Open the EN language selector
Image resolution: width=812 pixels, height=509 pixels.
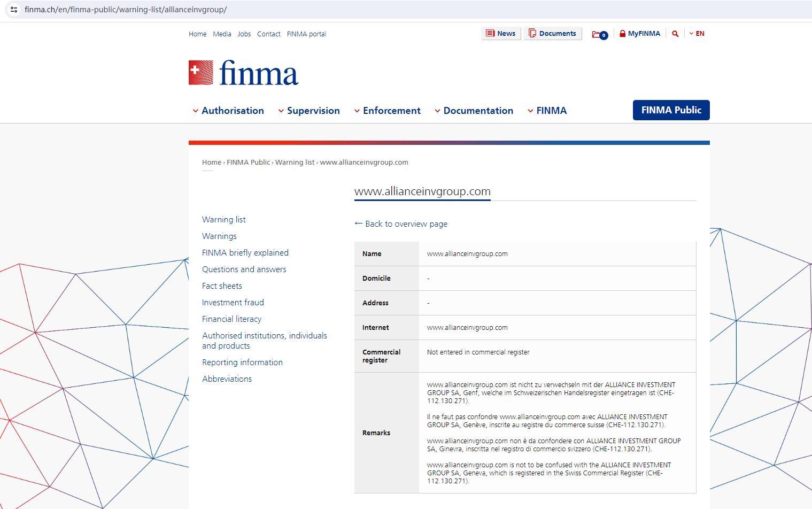pos(697,34)
